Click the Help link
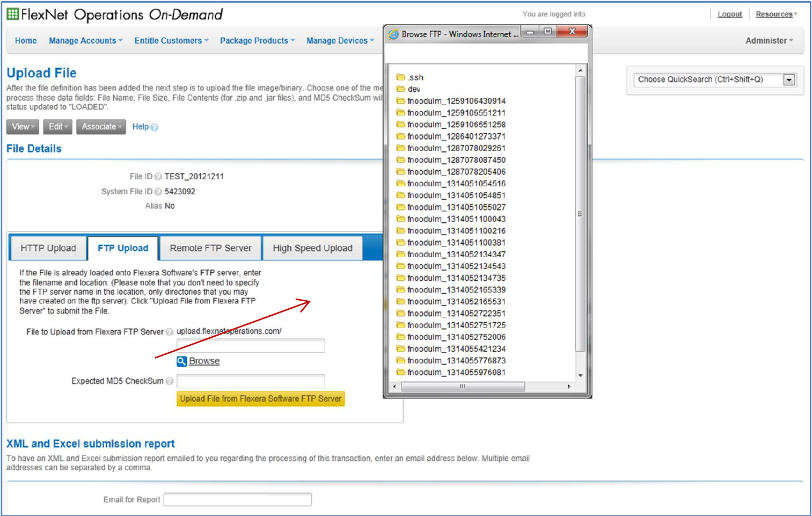 pyautogui.click(x=141, y=127)
